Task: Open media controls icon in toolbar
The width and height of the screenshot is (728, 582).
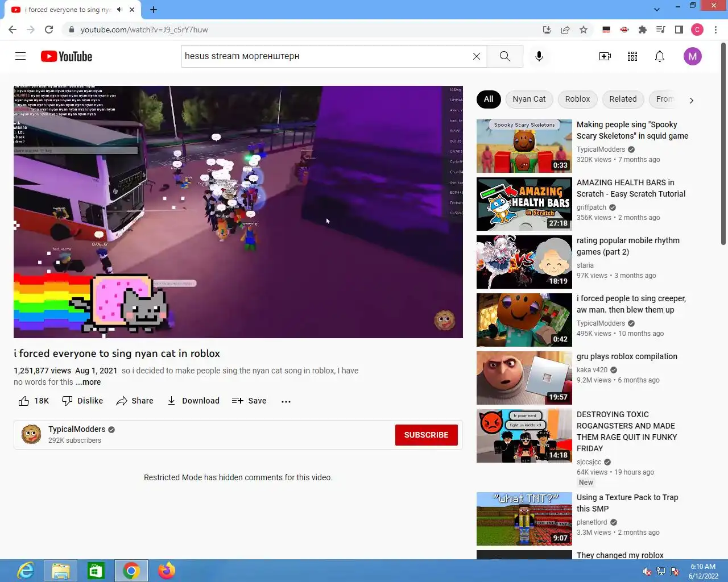Action: point(661,30)
